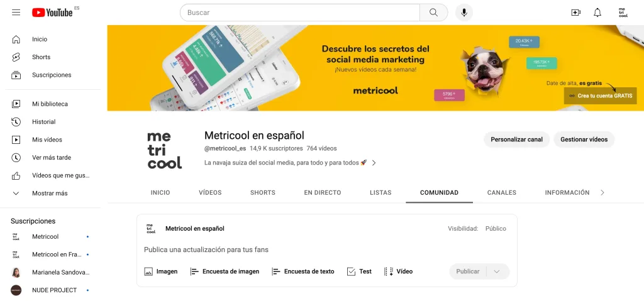Click the 14,9 K suscriptores text

pyautogui.click(x=277, y=148)
